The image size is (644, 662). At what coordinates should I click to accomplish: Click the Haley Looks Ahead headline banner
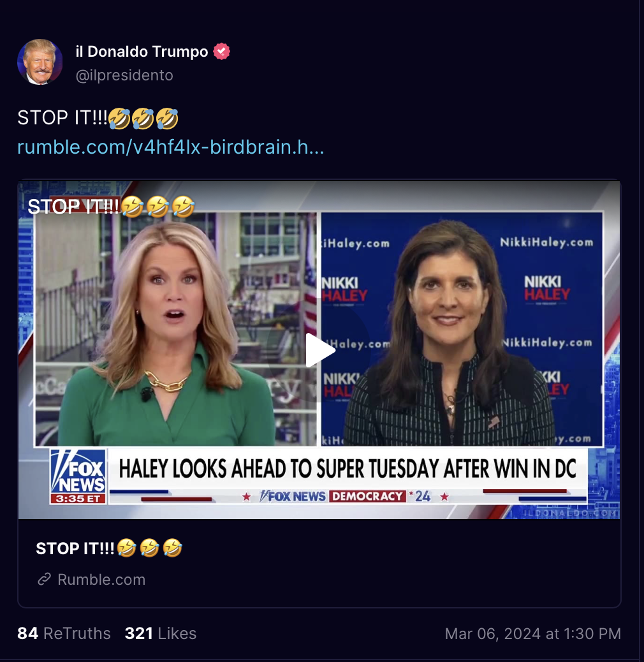(348, 468)
